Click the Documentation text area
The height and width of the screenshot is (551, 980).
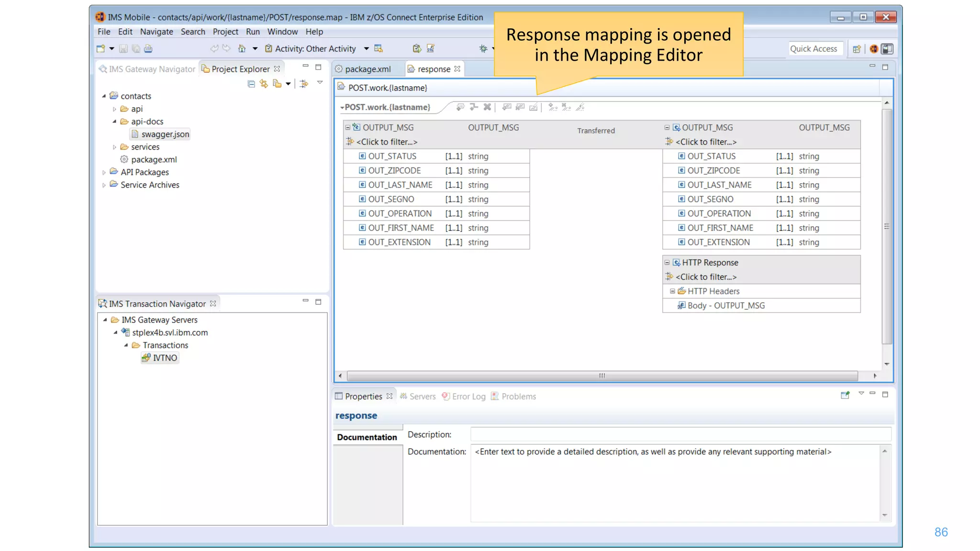tap(675, 483)
